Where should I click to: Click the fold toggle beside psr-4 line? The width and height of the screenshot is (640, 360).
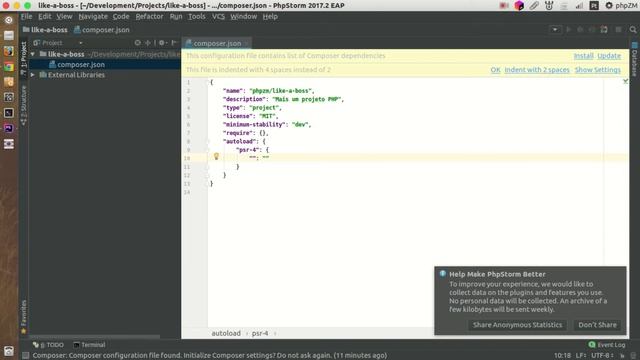207,150
